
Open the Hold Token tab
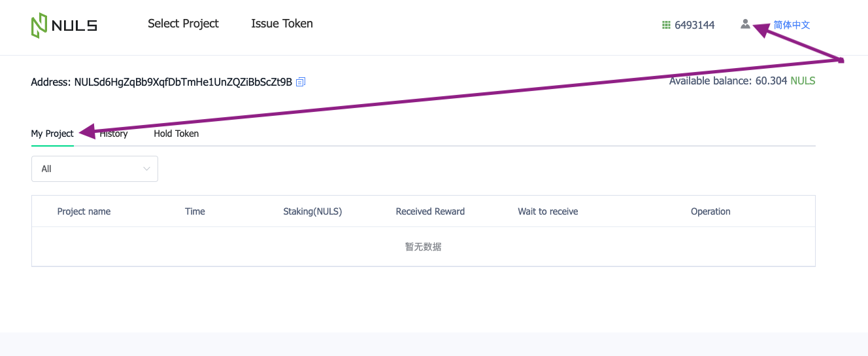coord(176,133)
